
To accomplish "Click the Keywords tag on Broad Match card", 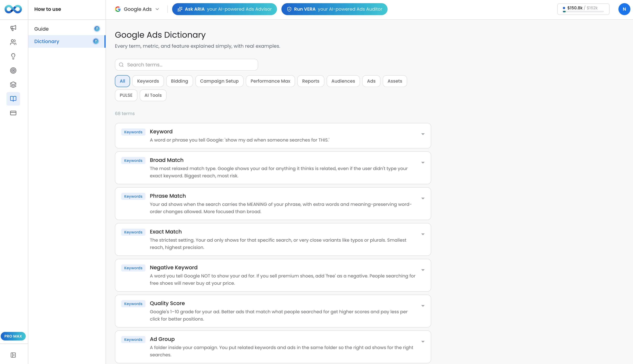I will [x=133, y=161].
